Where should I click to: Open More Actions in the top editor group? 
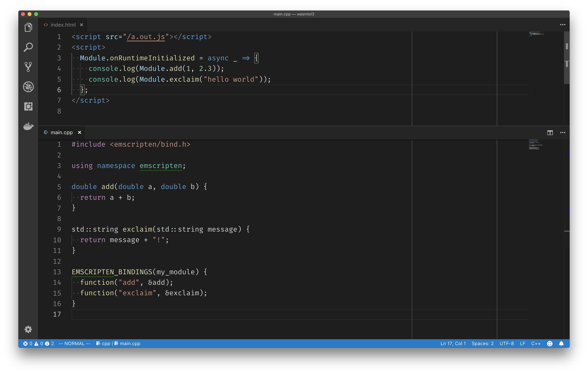click(562, 25)
